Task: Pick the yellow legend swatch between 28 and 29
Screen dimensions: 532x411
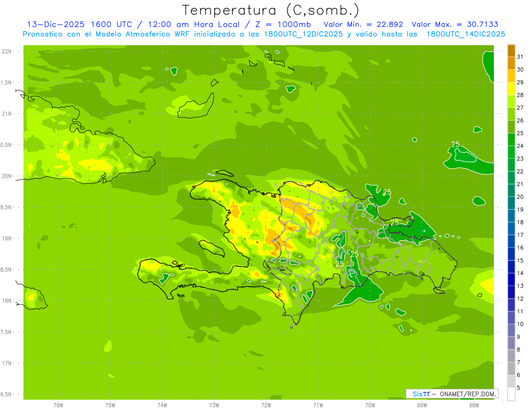Action: 511,89
